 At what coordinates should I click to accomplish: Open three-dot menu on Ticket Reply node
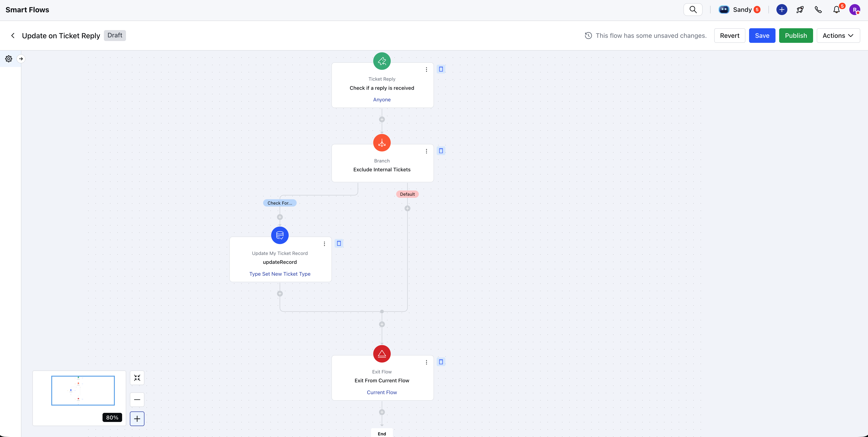pyautogui.click(x=426, y=69)
